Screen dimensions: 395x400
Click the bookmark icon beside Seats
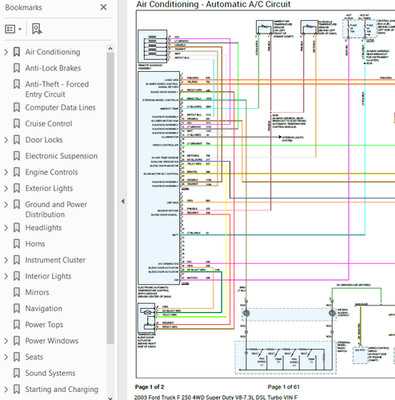pos(16,357)
